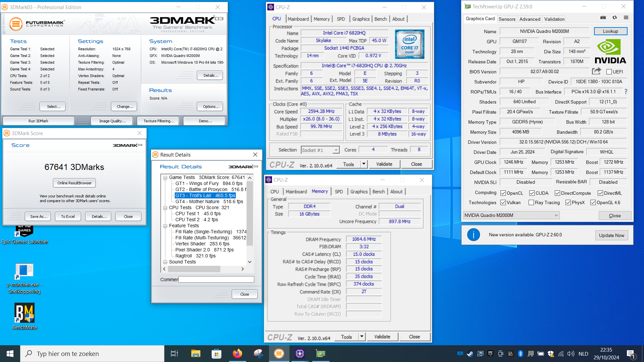Toggle the OpenCL checkbox
The height and width of the screenshot is (362, 644).
click(x=503, y=193)
